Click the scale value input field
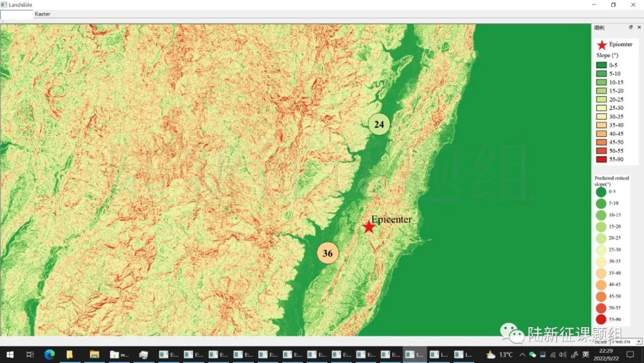 [620, 342]
